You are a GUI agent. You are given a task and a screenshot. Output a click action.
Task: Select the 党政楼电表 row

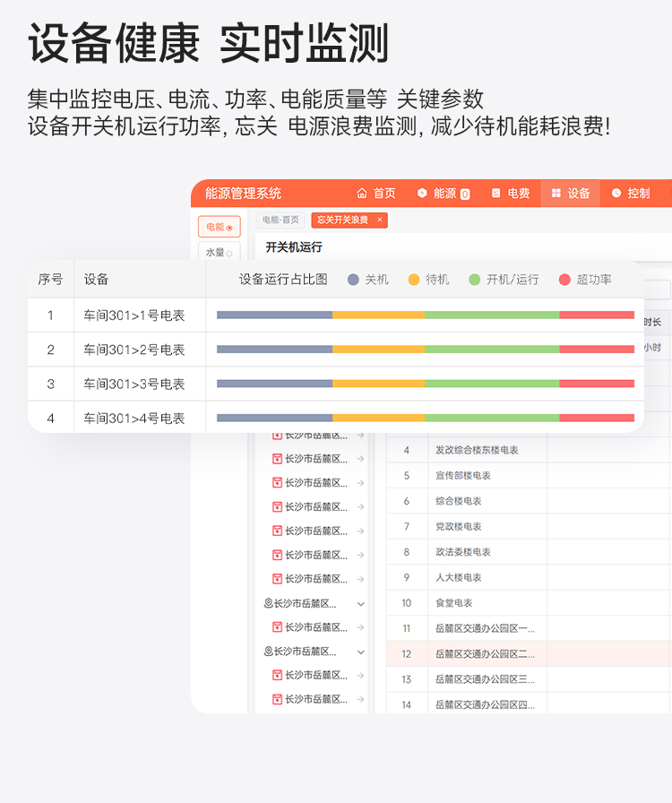(530, 526)
